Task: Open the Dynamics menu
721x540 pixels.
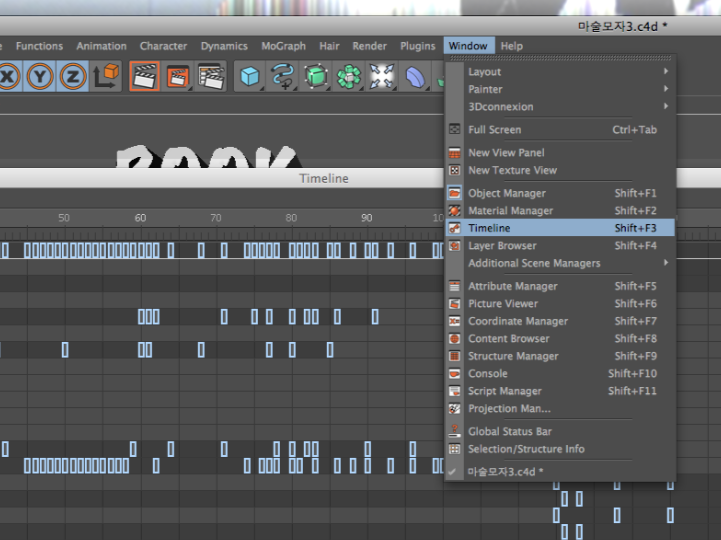Action: [224, 46]
